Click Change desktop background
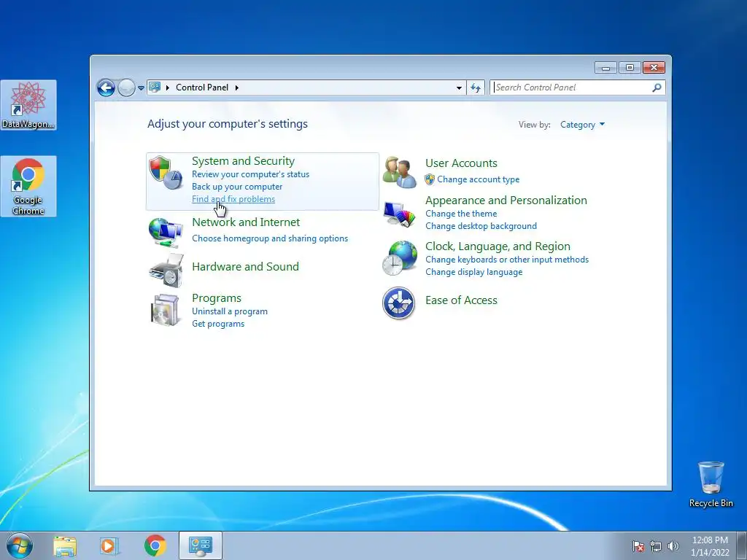Viewport: 747px width, 560px height. pos(481,226)
